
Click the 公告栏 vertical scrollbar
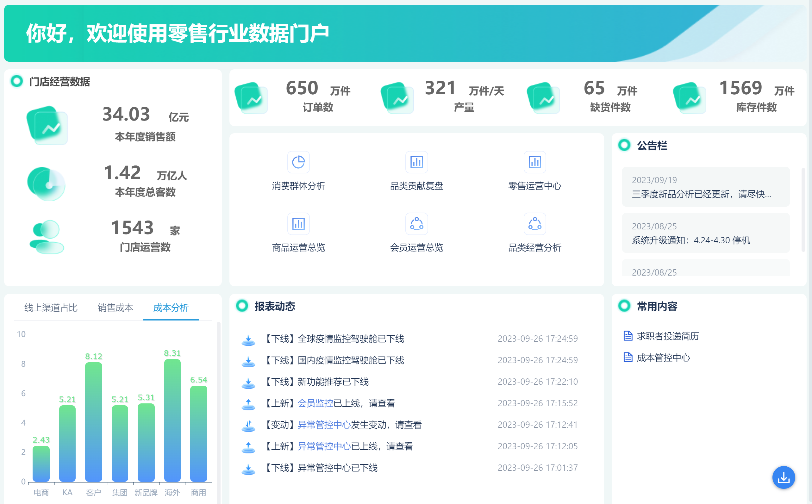point(803,210)
